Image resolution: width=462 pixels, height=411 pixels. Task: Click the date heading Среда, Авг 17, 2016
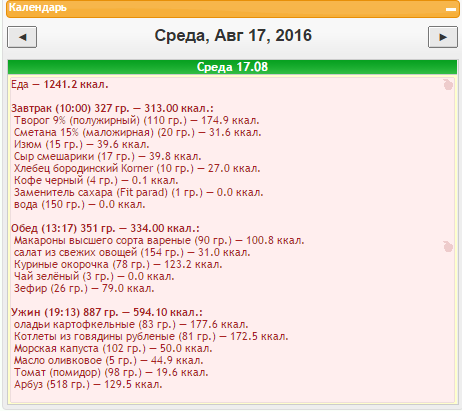(233, 36)
